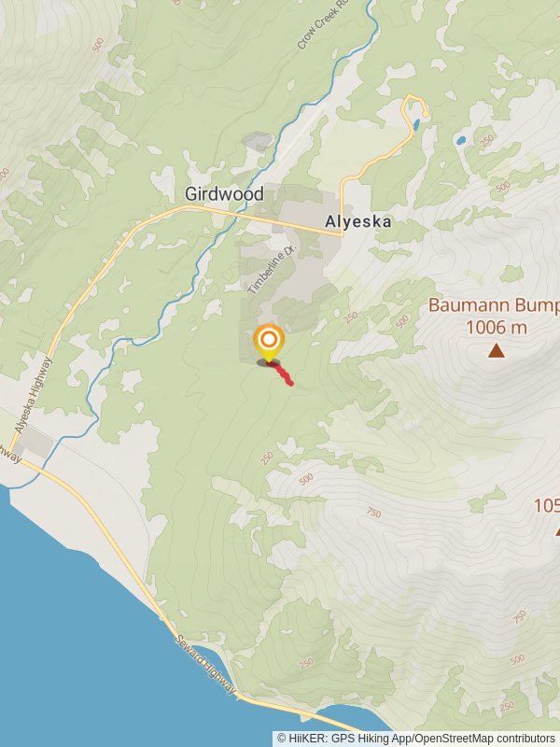Click the small blue lake by the 250 contour
Viewport: 560px width, 747px height.
coord(460,141)
